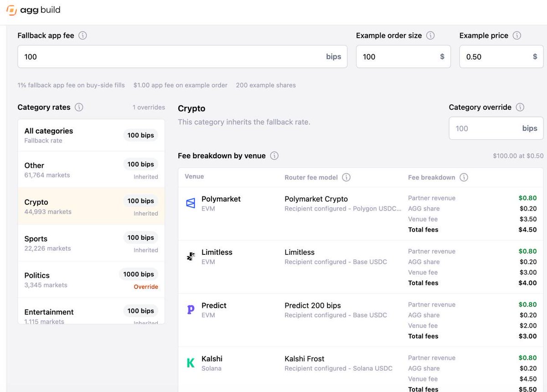Click the Limitless venue logo
Viewport: 547px width, 392px height.
point(191,257)
